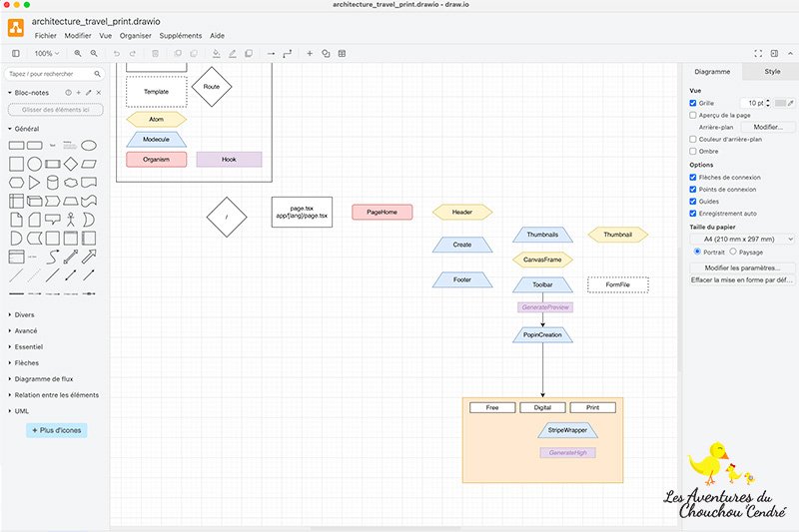This screenshot has height=532, width=799.
Task: Undo the last action via toolbar
Action: click(x=117, y=53)
